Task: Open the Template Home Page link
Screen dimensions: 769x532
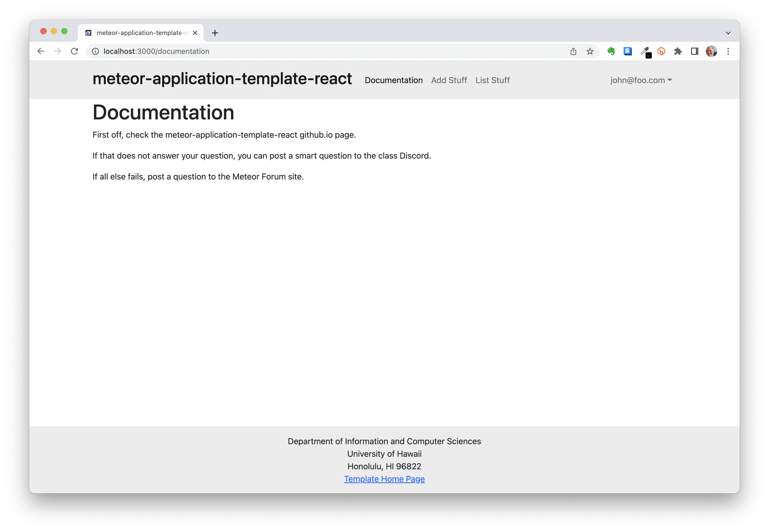Action: (384, 479)
